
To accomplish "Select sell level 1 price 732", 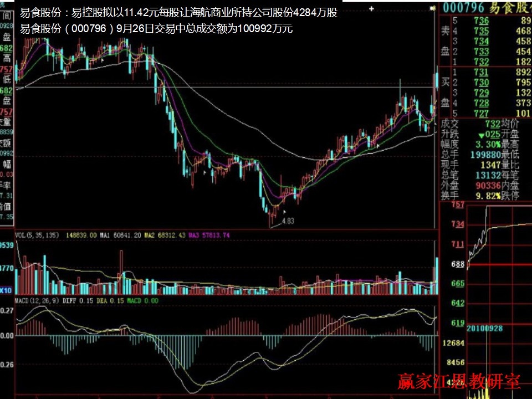I will click(480, 62).
